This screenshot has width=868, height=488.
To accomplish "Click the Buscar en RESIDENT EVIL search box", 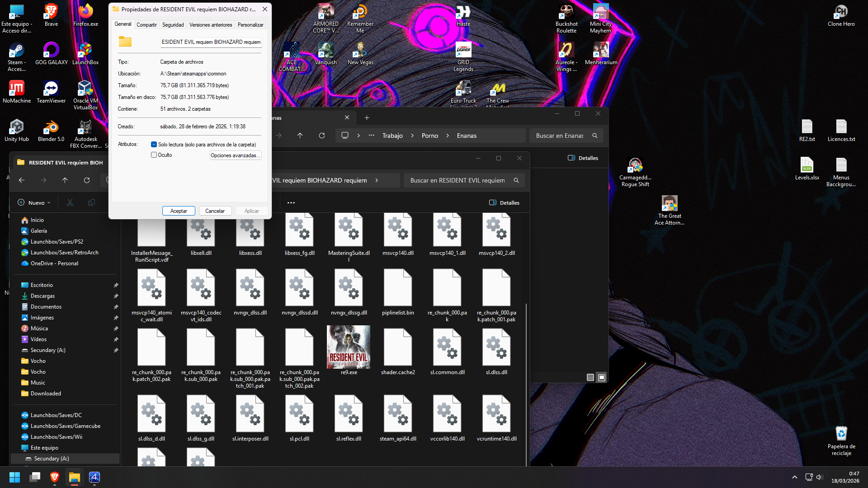I will click(x=464, y=180).
